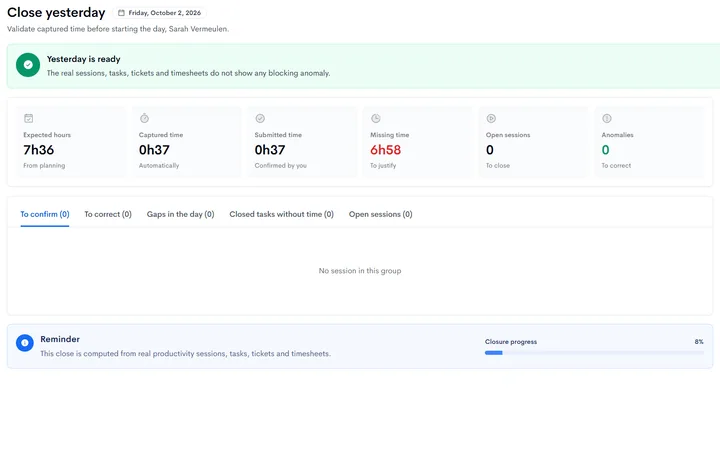
Task: Click the 'Confirmed by you' caption
Action: click(281, 165)
